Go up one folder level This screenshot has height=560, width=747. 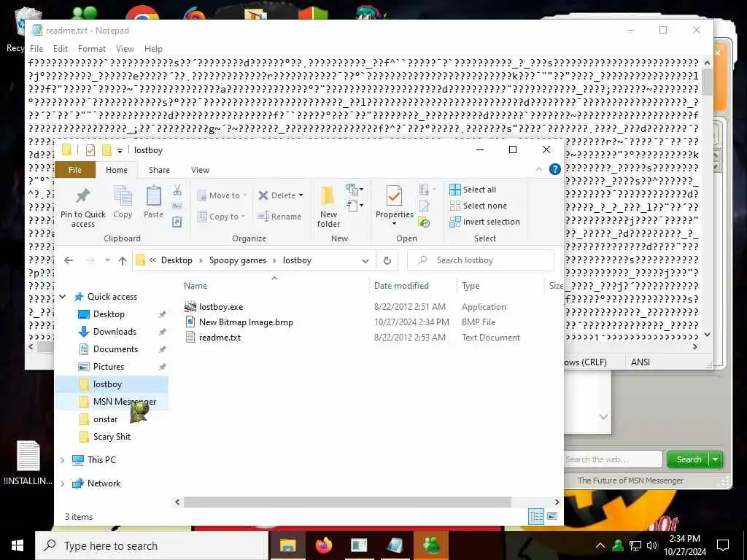[x=123, y=260]
